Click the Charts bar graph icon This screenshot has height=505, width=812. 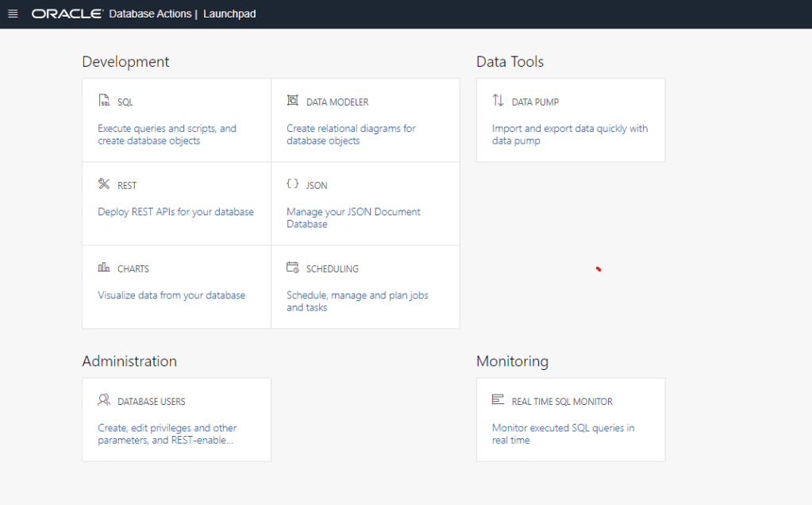(x=104, y=268)
